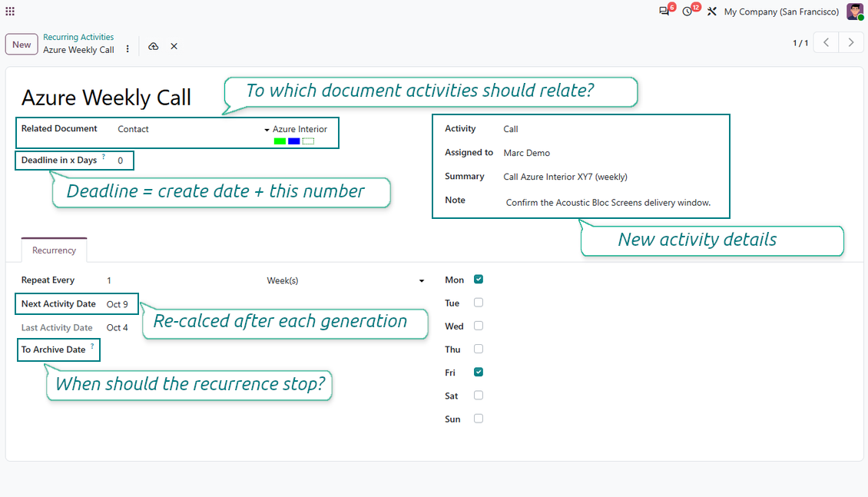Open the debug tools wrench icon

point(712,11)
